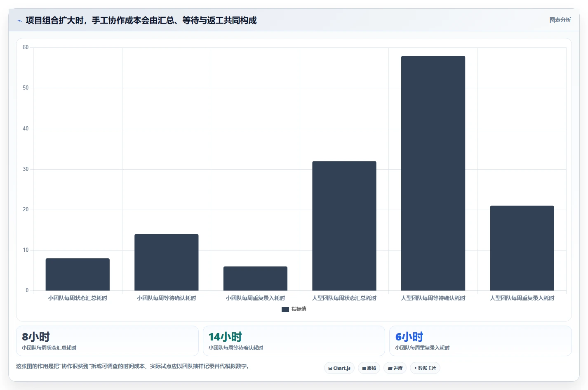Screen dimensions: 588x390
Task: Click the 大型团队每周状态汇总耗时 axis label
Action: tap(344, 298)
